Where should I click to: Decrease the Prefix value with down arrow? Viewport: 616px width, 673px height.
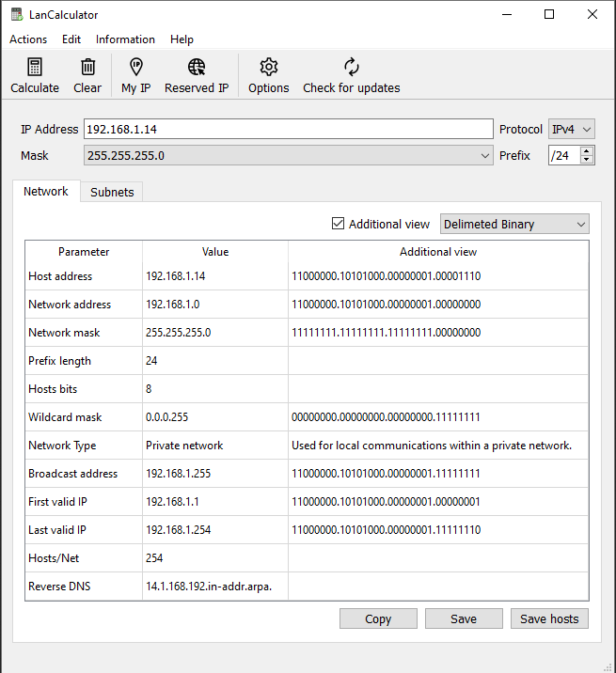[586, 160]
